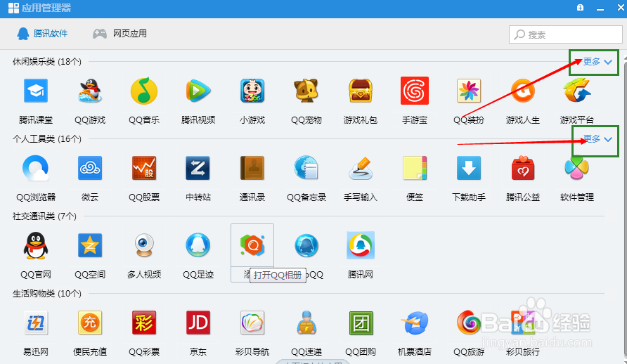Open 便签 sticky note app
The width and height of the screenshot is (627, 364).
point(415,168)
